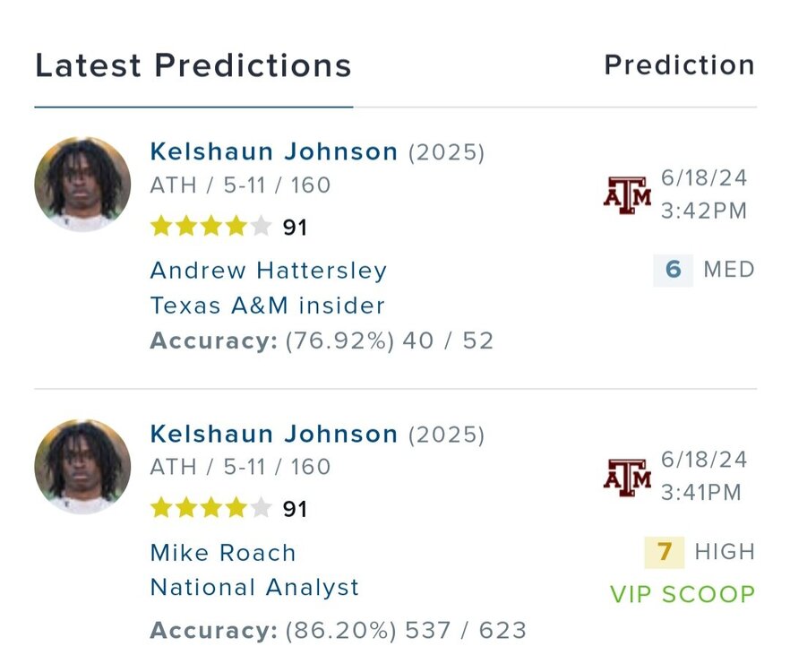
Task: Click the HIGH confidence label
Action: 725,552
